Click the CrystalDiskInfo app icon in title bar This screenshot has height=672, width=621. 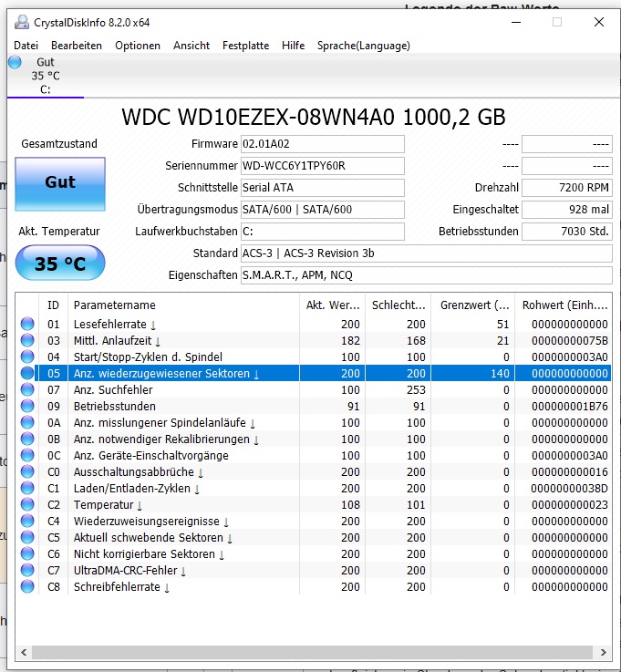click(21, 22)
